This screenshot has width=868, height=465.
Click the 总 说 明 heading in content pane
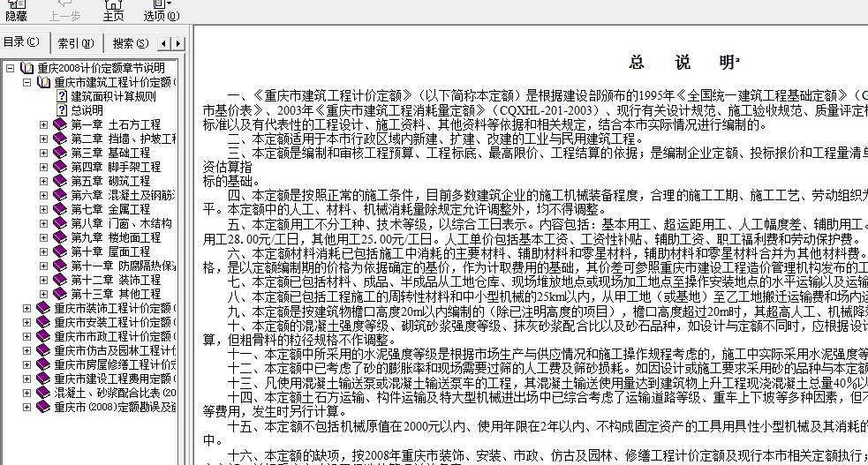[683, 63]
